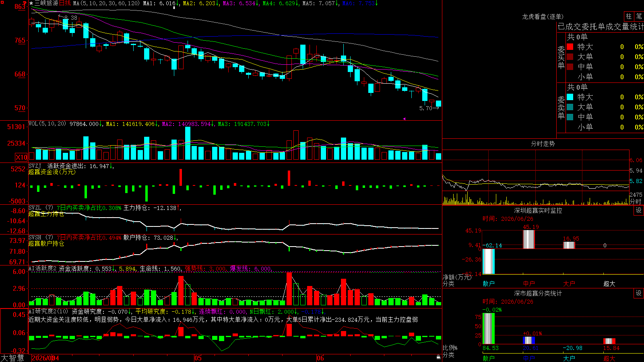Select the 深圳超赢实时监控 panel title

click(538, 210)
